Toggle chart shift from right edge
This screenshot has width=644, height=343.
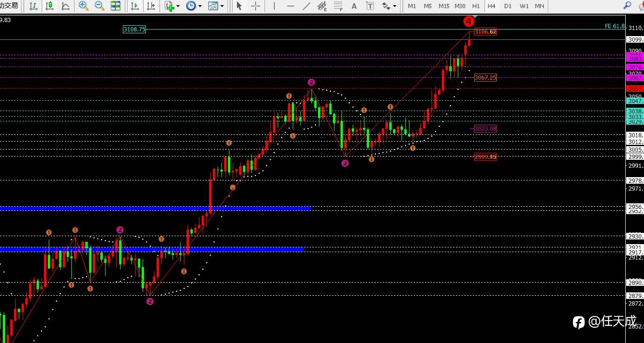[151, 6]
